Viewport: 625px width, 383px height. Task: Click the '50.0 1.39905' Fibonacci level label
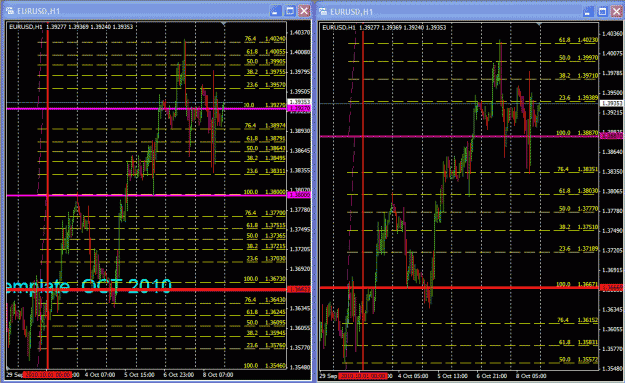coord(265,62)
